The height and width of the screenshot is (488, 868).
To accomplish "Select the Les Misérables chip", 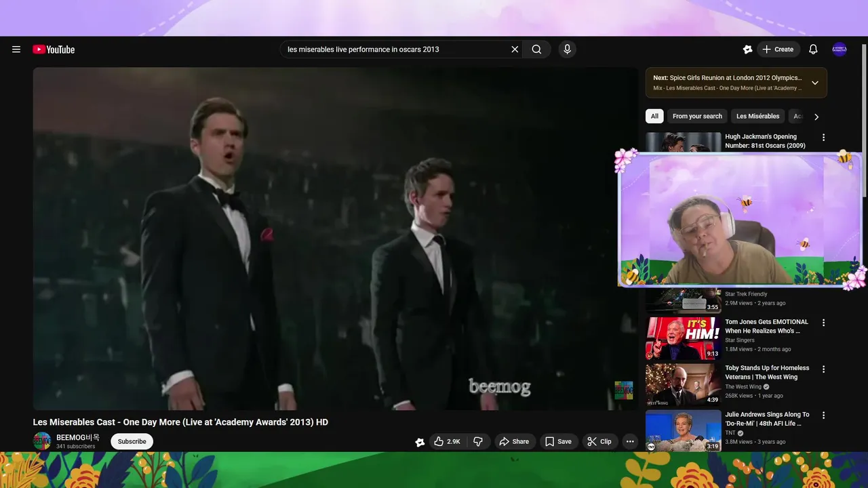I will 758,117.
